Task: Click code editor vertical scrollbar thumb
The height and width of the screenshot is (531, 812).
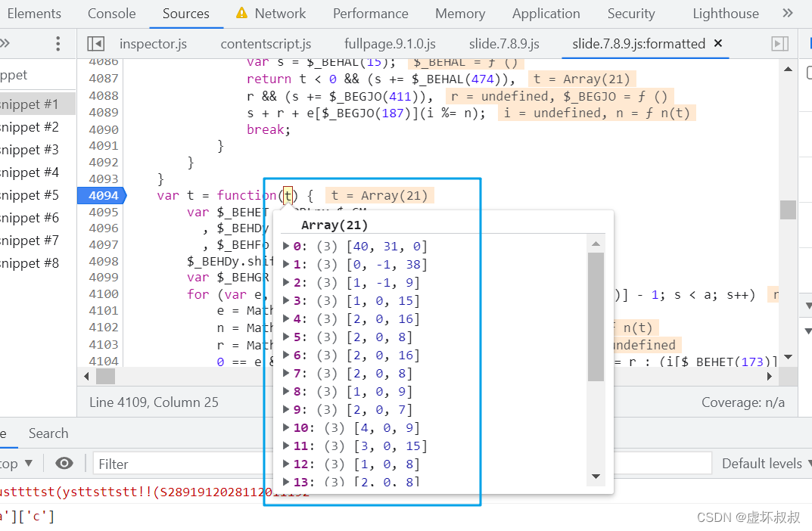Action: click(x=788, y=210)
